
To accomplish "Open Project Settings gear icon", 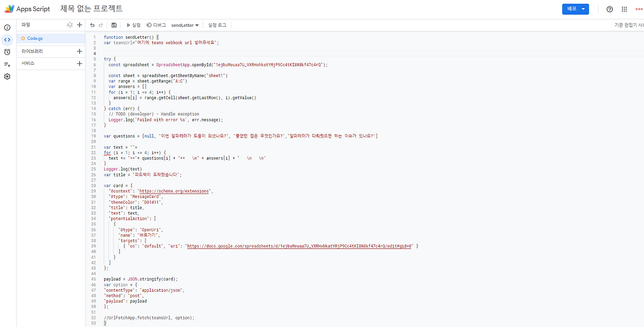I will [7, 77].
